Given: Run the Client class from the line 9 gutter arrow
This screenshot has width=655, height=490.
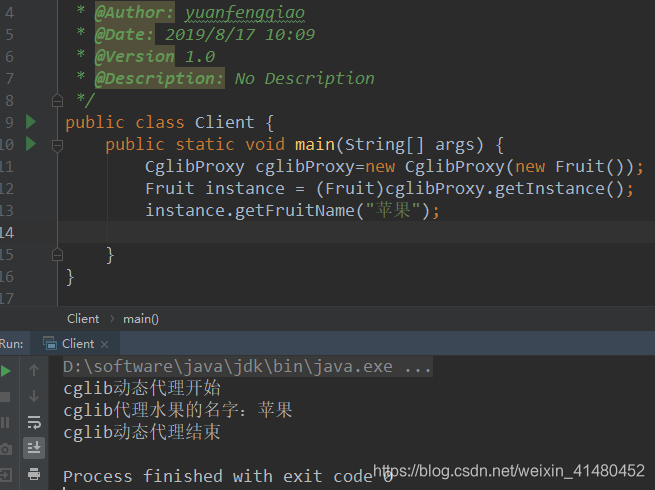Looking at the screenshot, I should tap(30, 122).
